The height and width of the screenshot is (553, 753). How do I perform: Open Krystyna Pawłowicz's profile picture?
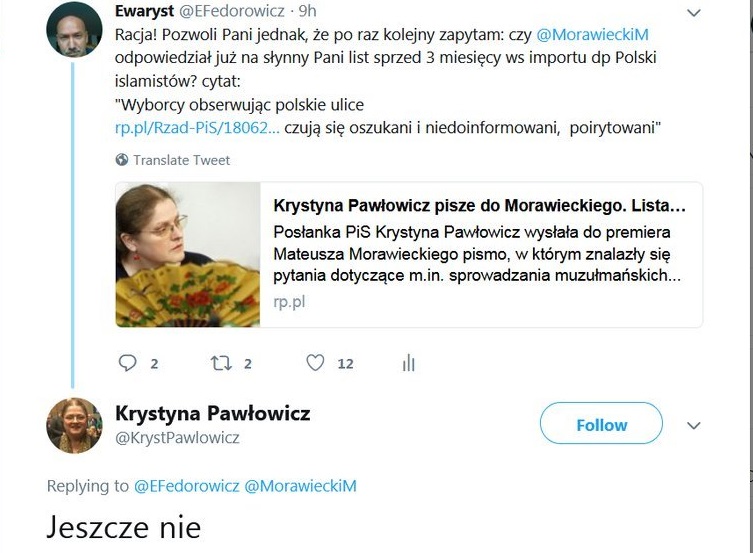point(75,425)
